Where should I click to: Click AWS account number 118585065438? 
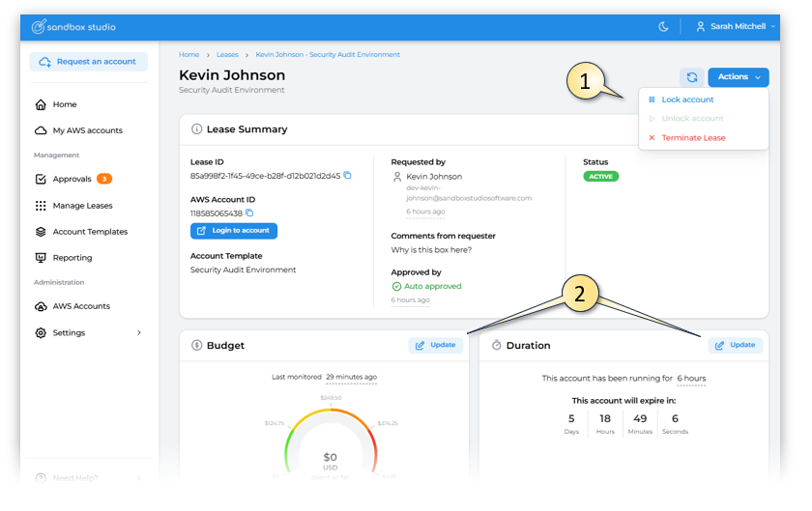tap(216, 213)
